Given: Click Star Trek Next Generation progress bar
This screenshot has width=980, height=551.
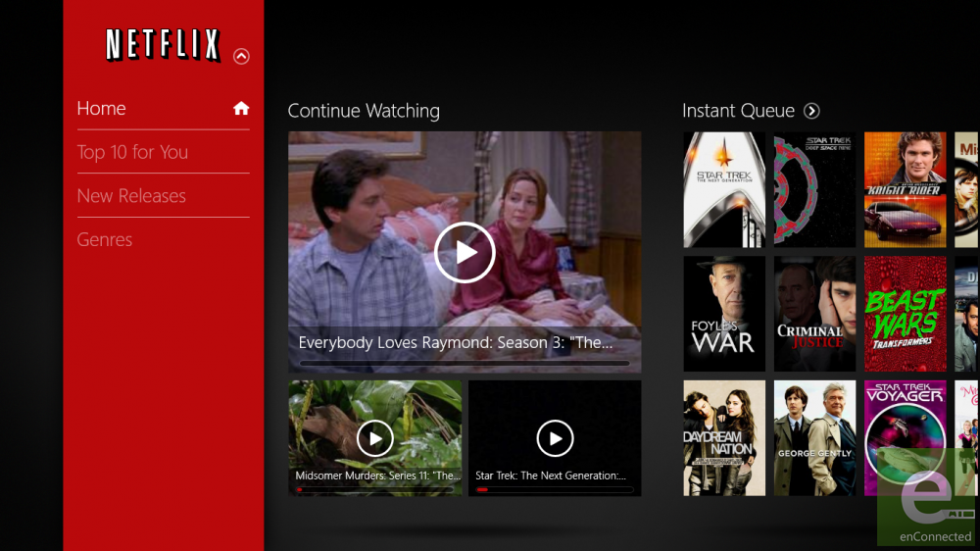Looking at the screenshot, I should (555, 489).
